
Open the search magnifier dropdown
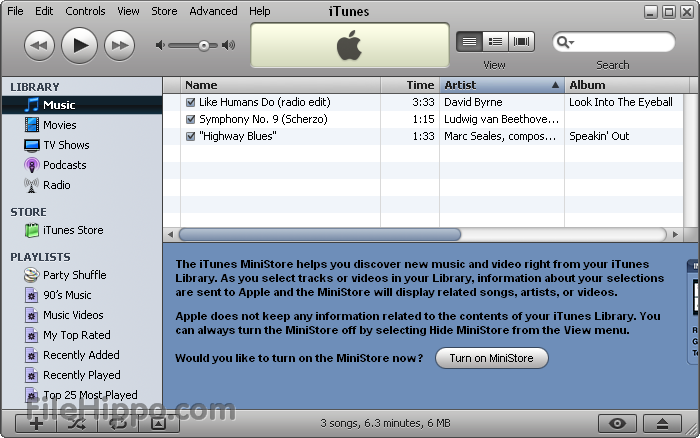pyautogui.click(x=565, y=42)
